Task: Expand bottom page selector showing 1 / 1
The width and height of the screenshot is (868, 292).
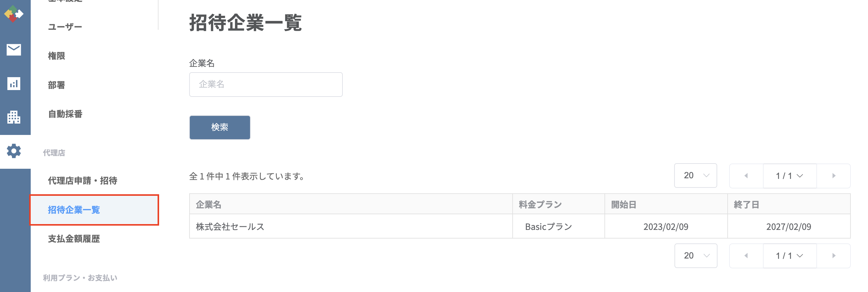Action: click(789, 256)
